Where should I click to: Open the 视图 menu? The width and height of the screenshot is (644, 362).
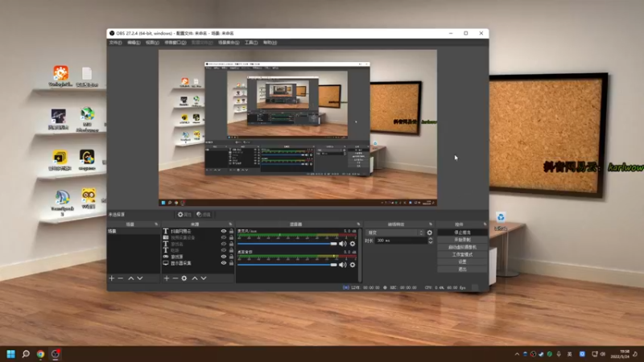pyautogui.click(x=152, y=43)
